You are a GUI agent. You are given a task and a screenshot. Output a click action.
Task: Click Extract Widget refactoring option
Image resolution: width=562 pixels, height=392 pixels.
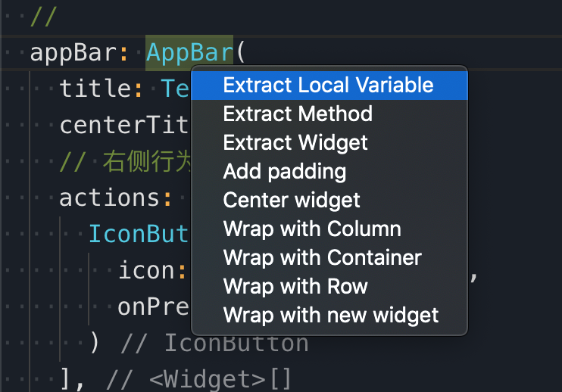point(329,142)
